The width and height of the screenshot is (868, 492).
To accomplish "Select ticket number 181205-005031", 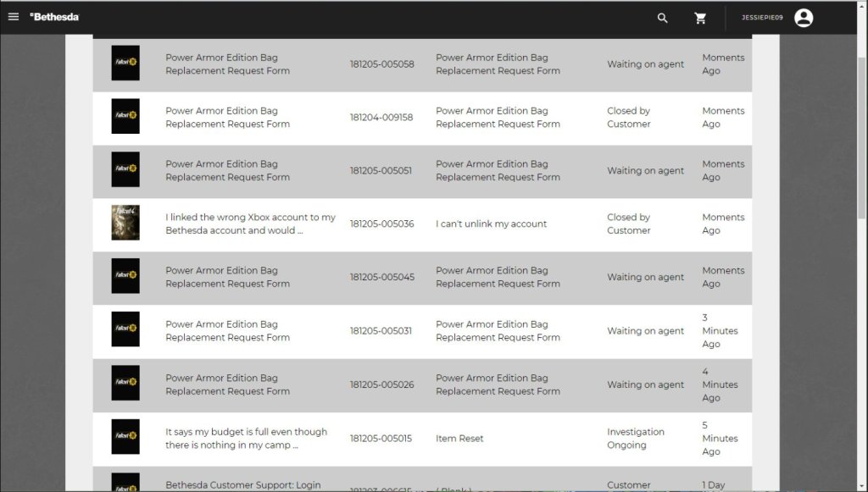I will coord(381,330).
